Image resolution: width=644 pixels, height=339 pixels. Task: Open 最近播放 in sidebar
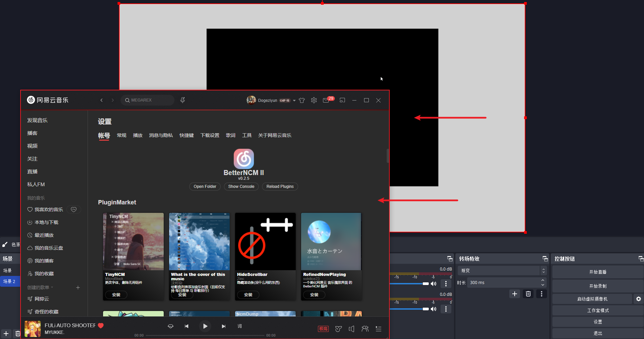pyautogui.click(x=44, y=235)
